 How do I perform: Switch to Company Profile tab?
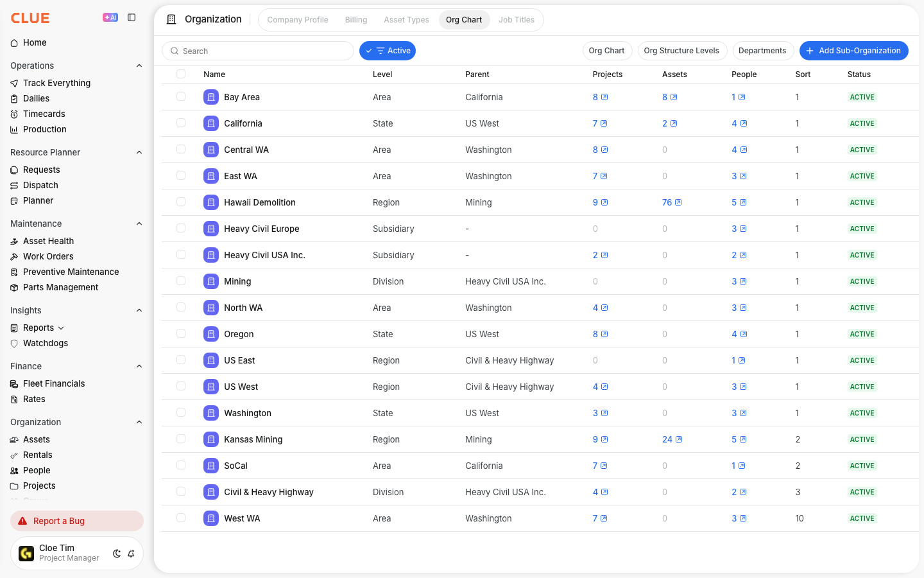[x=298, y=20]
